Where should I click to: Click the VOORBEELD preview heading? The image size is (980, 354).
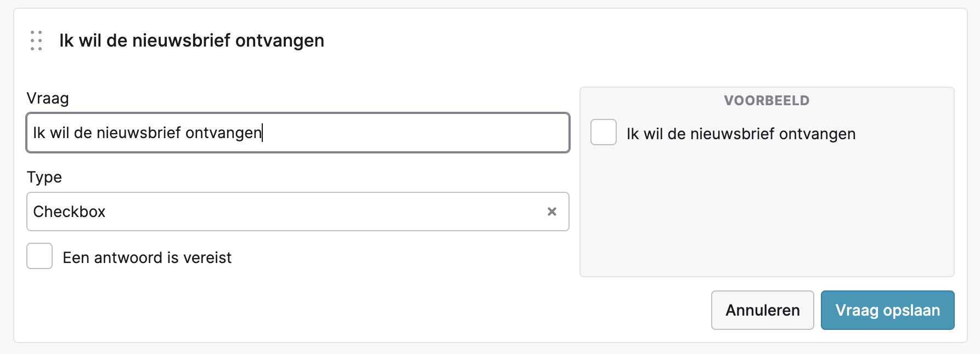pos(767,100)
